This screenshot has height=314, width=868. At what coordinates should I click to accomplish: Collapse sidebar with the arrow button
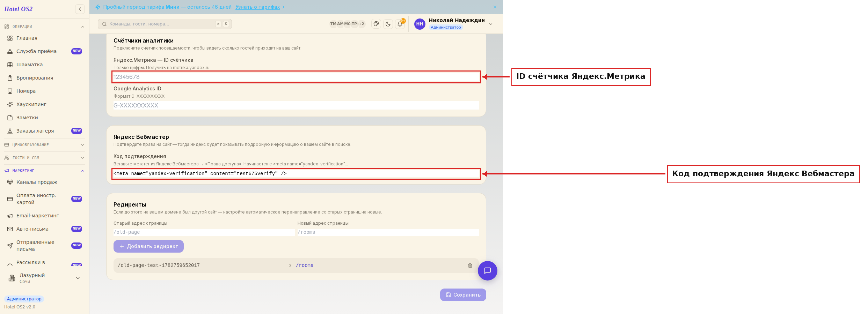pyautogui.click(x=80, y=9)
